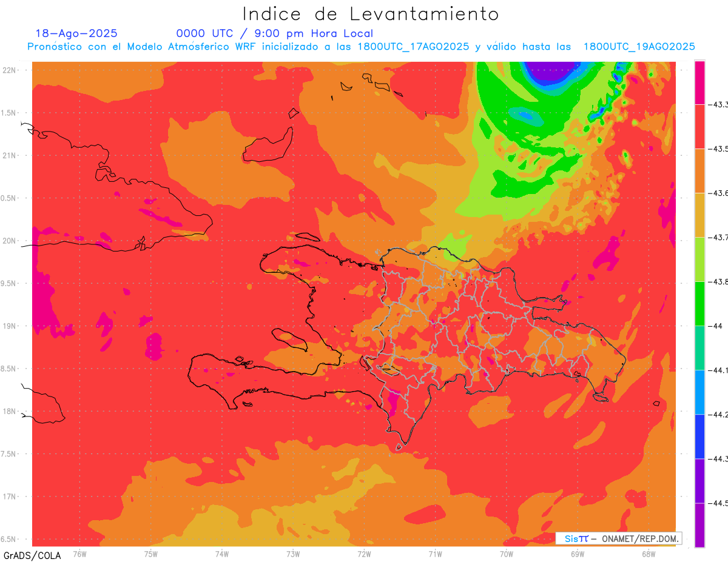Viewport: 728px width, 562px height.
Task: Select the purple colorbar segment above -44.5
Action: pos(699,481)
